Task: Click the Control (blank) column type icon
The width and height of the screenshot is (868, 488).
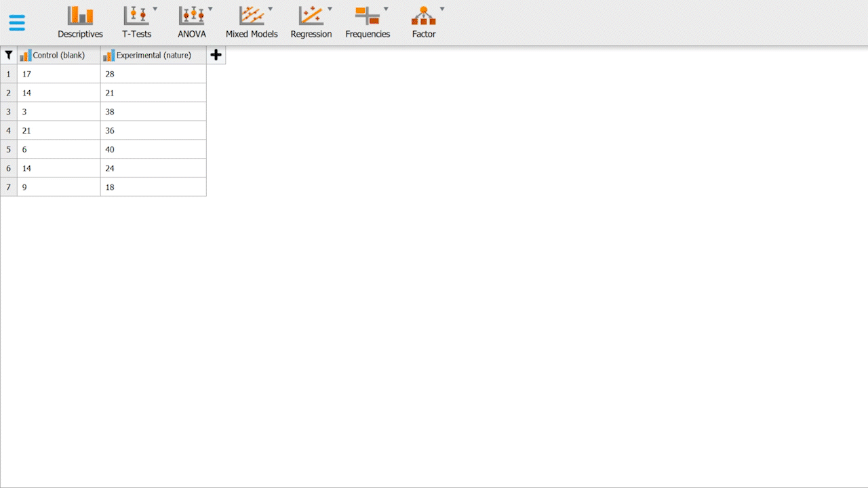Action: point(26,56)
